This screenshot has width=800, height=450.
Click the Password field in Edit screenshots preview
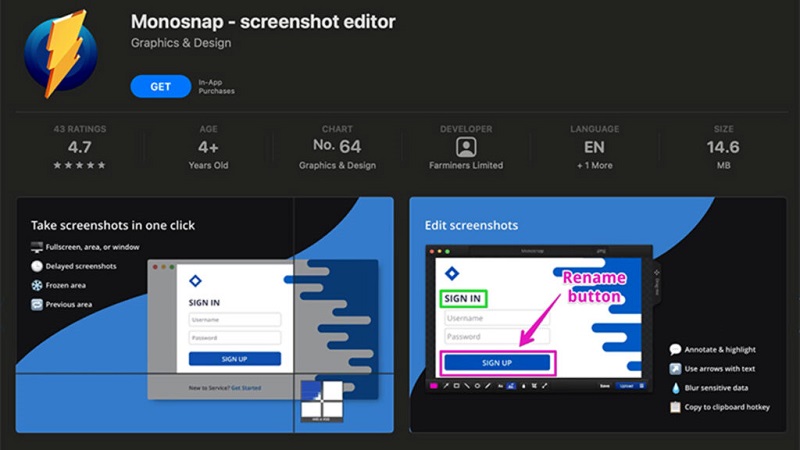tap(497, 337)
